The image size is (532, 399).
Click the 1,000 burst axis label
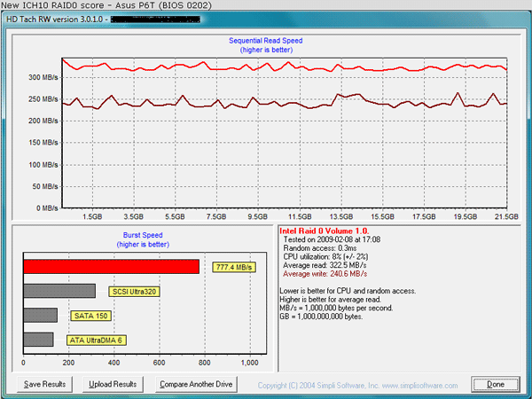coord(250,363)
